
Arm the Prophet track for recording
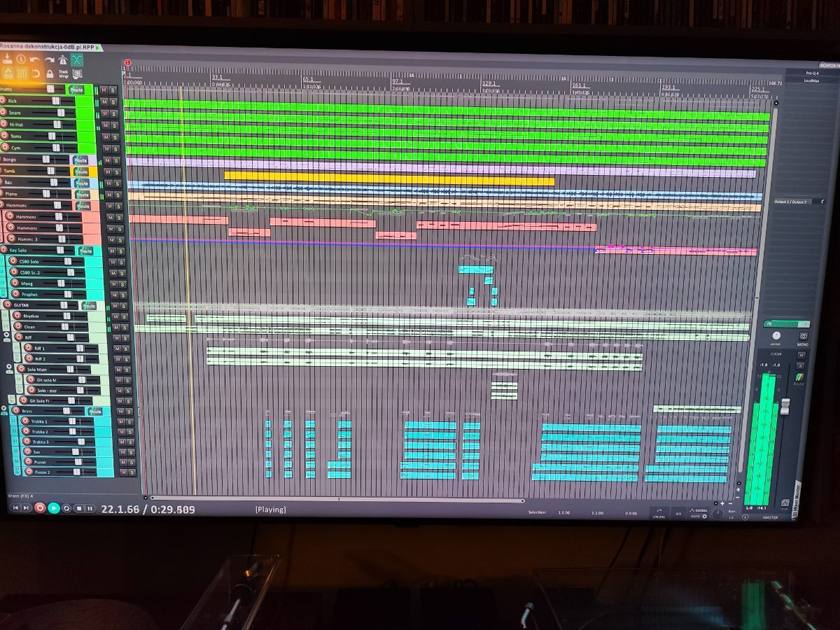pos(14,294)
